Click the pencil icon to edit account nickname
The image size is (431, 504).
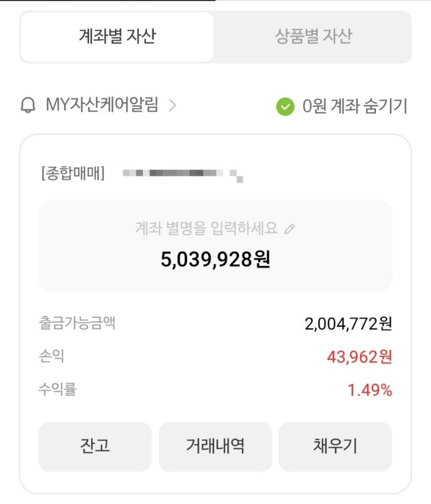pos(290,229)
